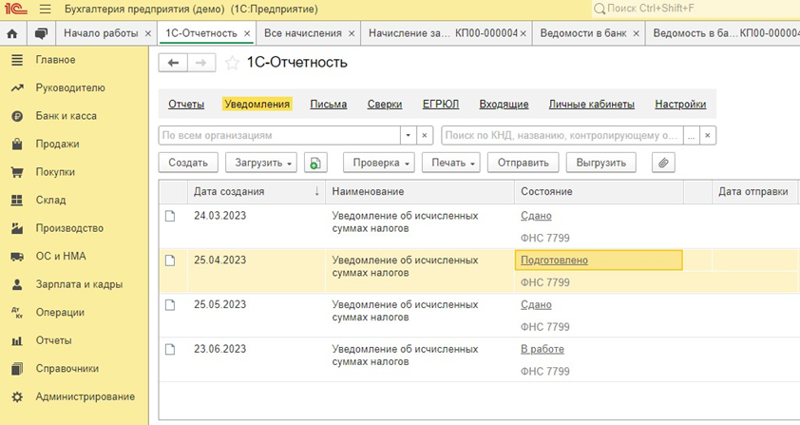Click the Склад grid icon
800x425 pixels.
click(17, 201)
